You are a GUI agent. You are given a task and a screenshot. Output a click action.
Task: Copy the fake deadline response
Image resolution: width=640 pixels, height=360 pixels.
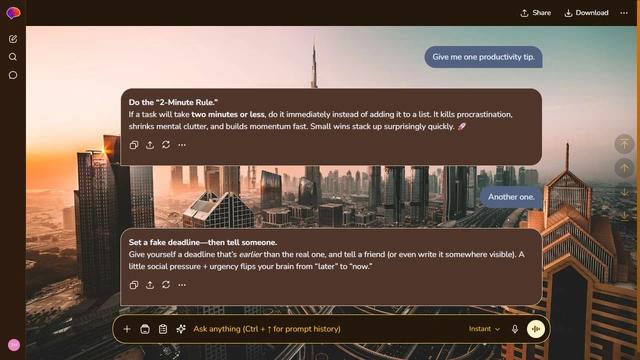tap(134, 285)
